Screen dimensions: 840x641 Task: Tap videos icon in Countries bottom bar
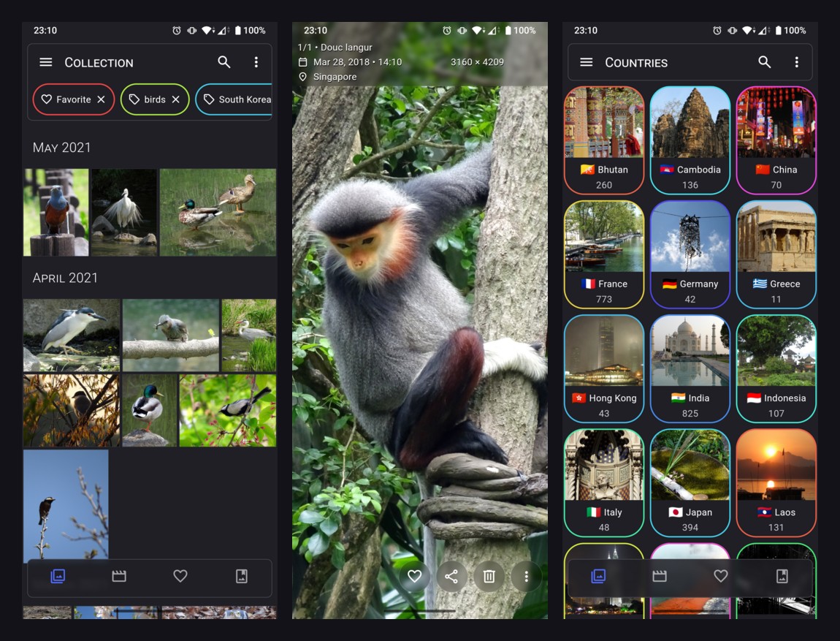tap(660, 576)
